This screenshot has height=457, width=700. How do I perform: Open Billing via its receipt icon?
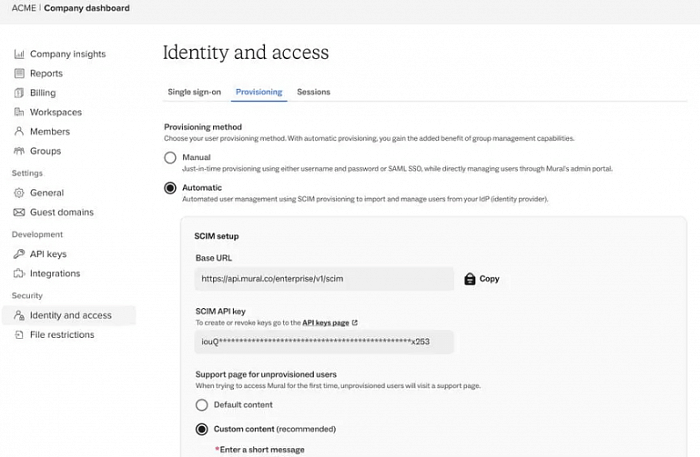[19, 93]
